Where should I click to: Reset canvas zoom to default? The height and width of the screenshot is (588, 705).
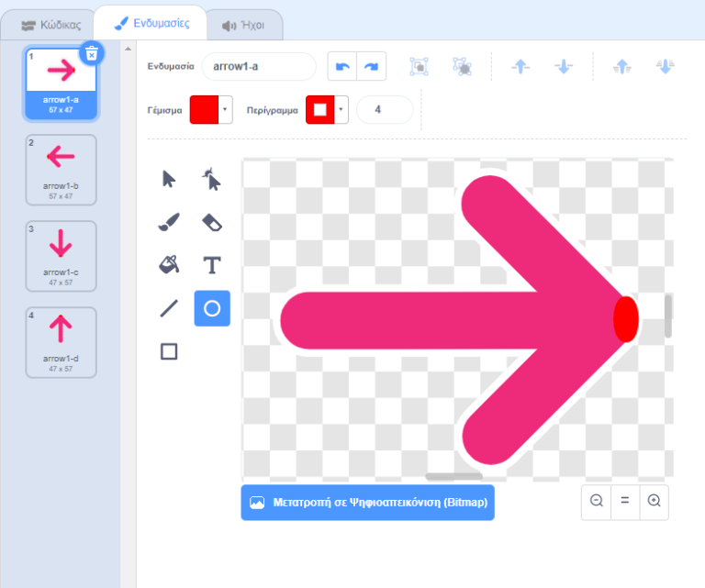[x=625, y=501]
